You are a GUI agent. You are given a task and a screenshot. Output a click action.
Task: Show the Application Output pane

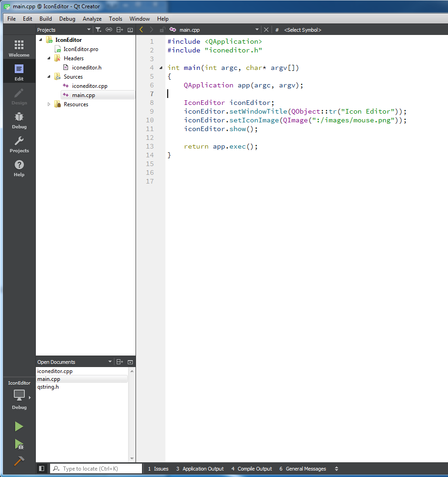coord(200,469)
